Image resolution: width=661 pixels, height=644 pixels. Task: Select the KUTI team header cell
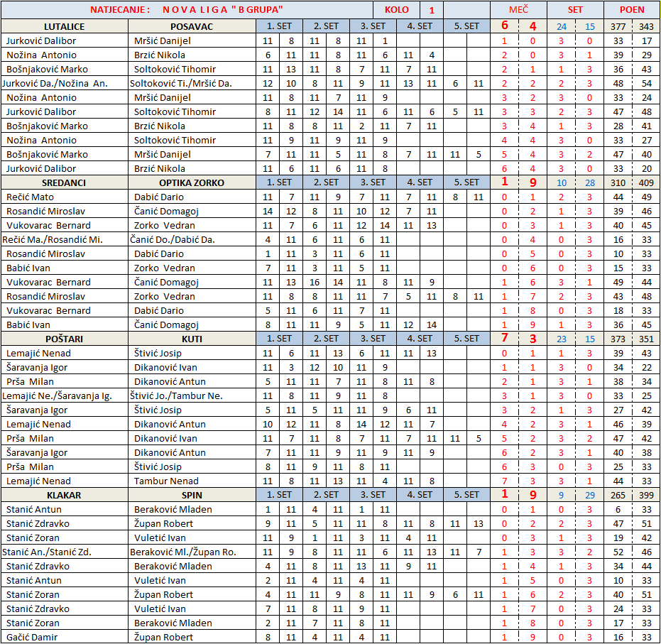[192, 339]
